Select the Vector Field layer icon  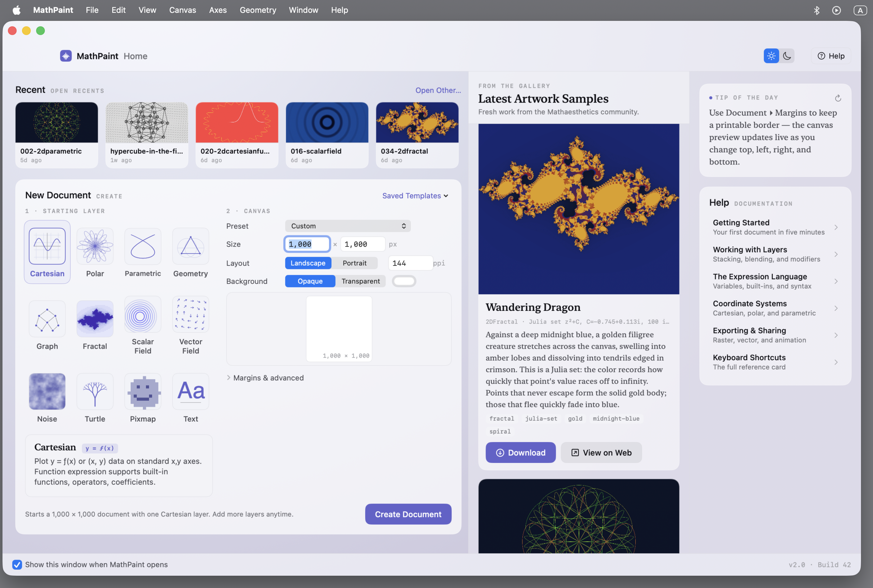(191, 314)
